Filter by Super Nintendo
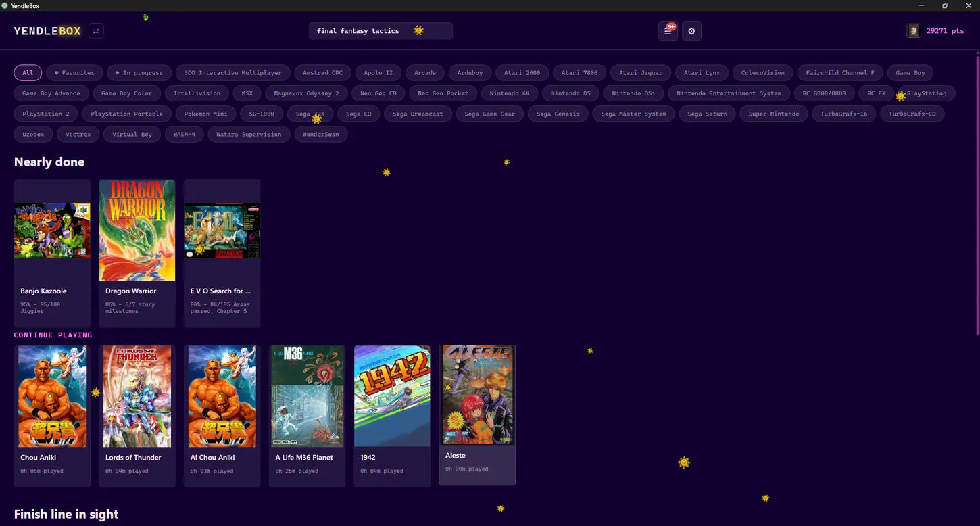The height and width of the screenshot is (526, 980). click(774, 114)
